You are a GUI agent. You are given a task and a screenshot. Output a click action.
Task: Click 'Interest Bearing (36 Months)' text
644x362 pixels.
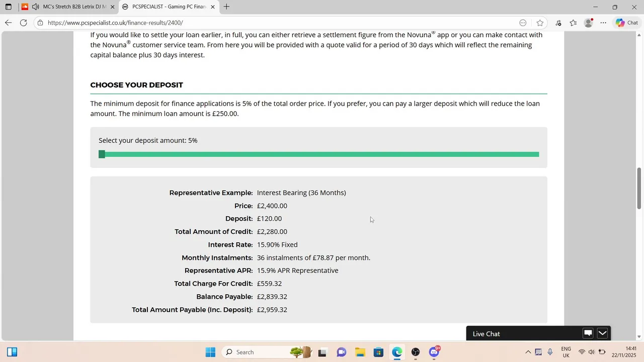301,193
